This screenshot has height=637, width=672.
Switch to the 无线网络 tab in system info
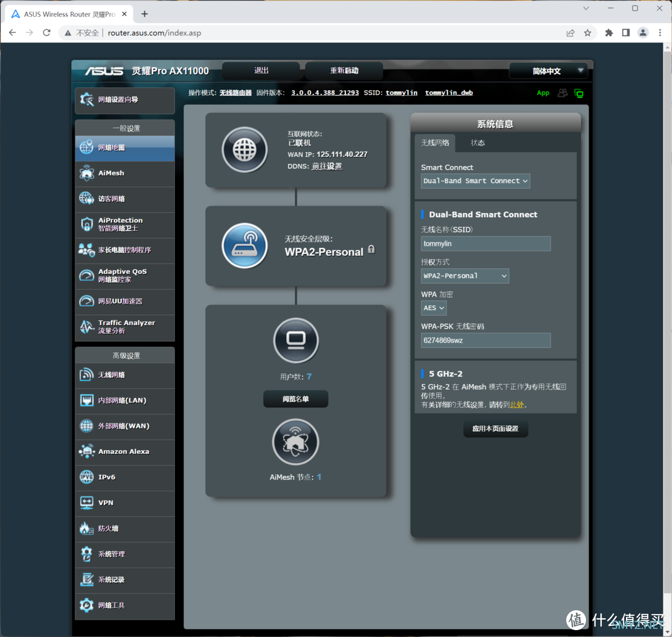click(x=435, y=143)
